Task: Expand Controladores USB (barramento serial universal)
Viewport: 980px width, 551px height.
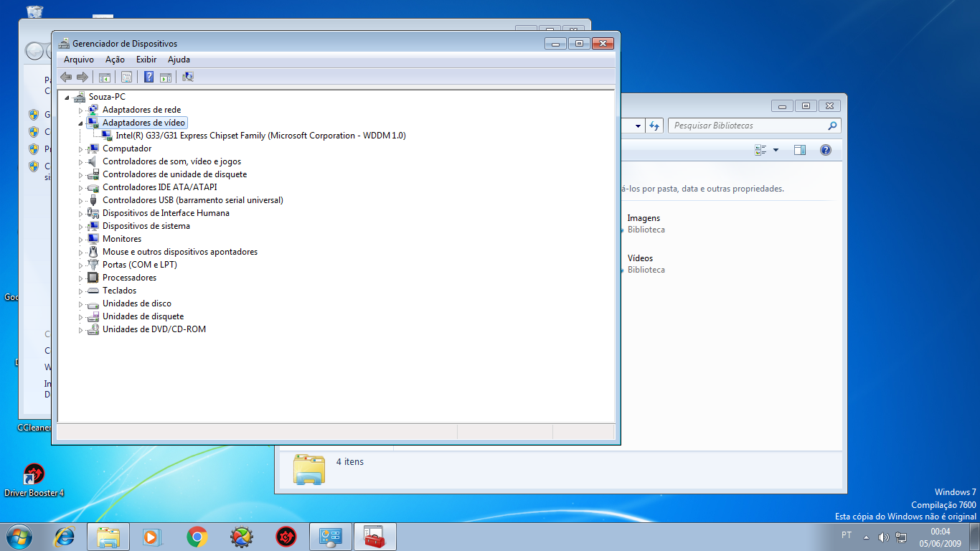Action: click(80, 201)
